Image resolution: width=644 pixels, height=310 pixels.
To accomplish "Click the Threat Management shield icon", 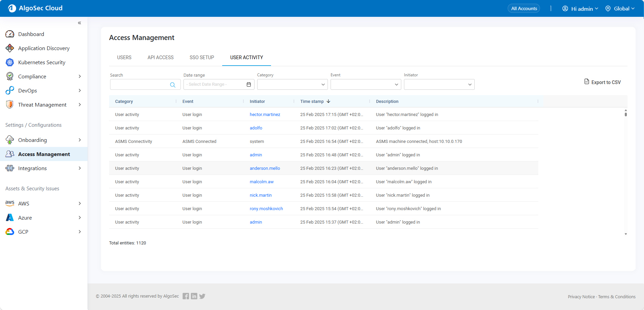I will pyautogui.click(x=10, y=105).
